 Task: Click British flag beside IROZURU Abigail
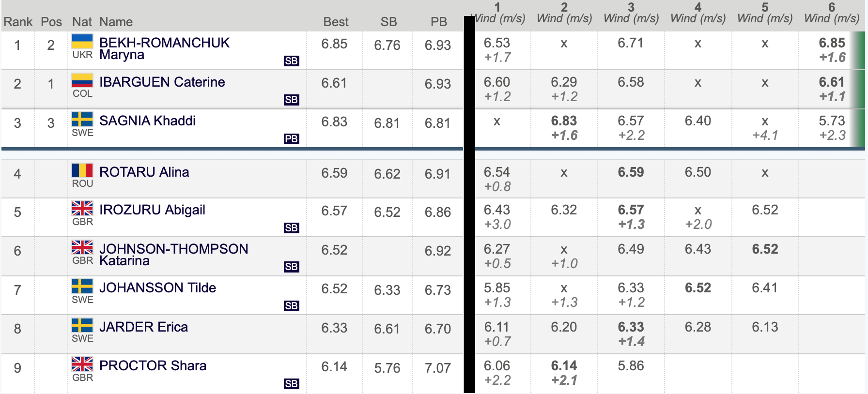click(82, 209)
